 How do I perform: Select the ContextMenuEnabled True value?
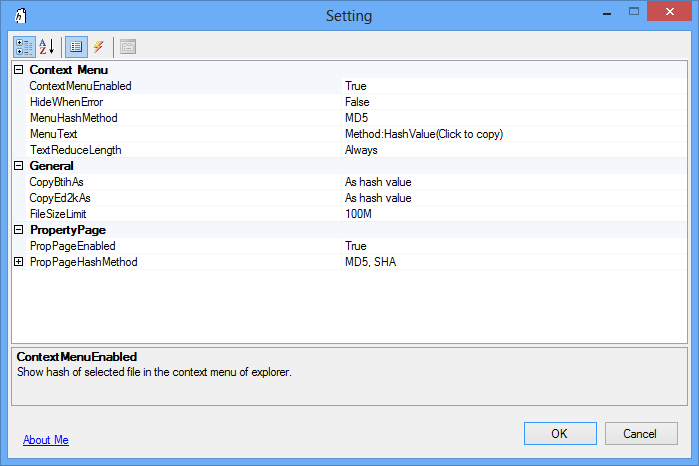[x=355, y=86]
